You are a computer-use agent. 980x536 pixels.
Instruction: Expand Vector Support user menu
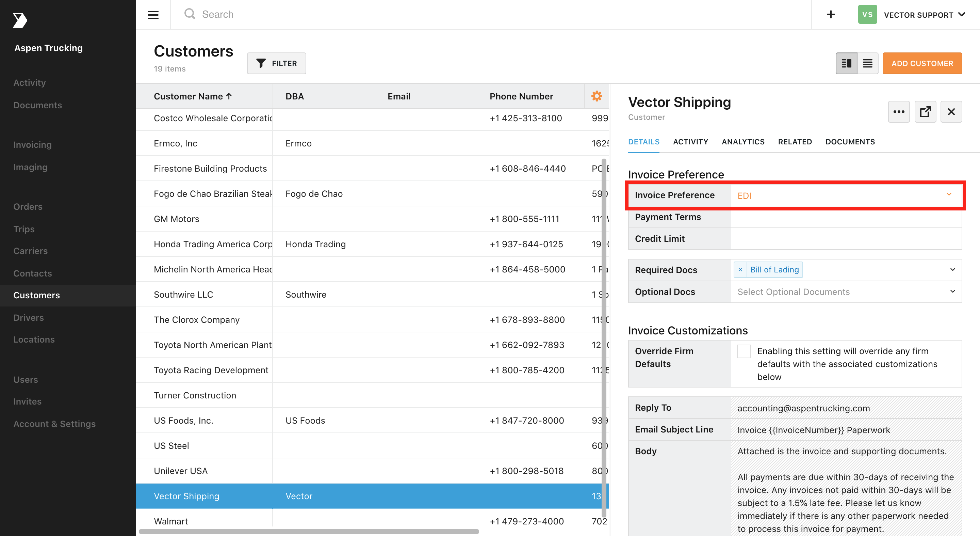[x=924, y=15]
